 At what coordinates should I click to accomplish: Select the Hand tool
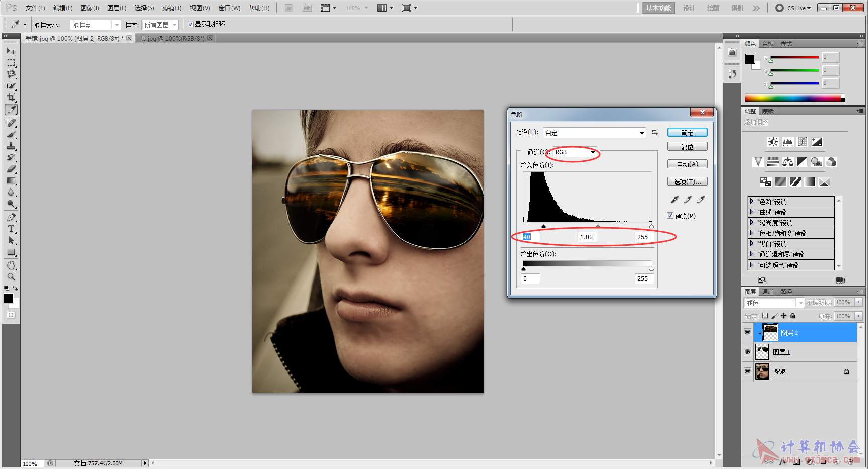pos(11,265)
